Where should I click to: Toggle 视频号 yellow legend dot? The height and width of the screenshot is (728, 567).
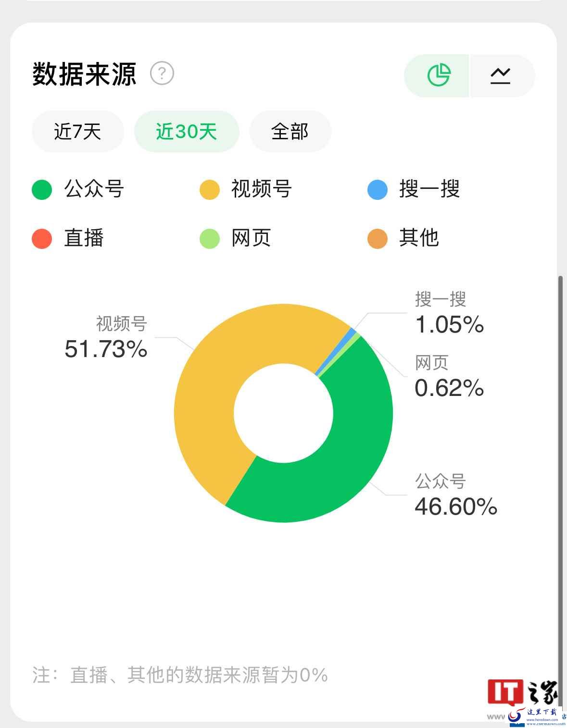point(210,189)
